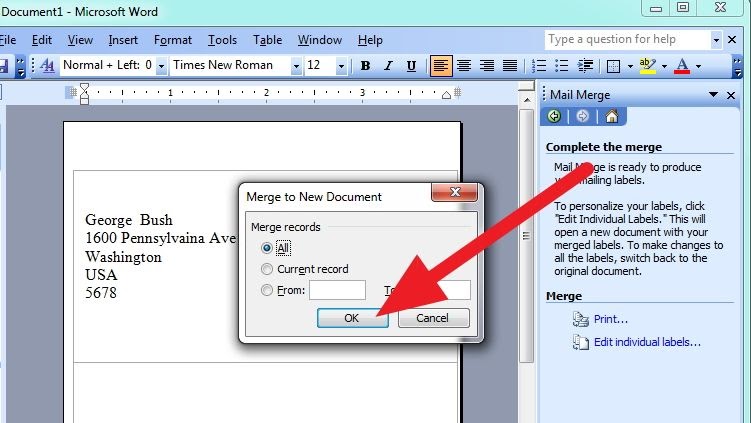Open the Window menu
The width and height of the screenshot is (751, 423).
point(319,40)
